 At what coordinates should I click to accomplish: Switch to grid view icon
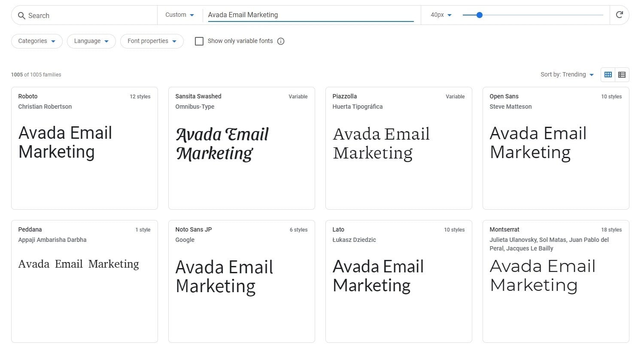point(608,75)
